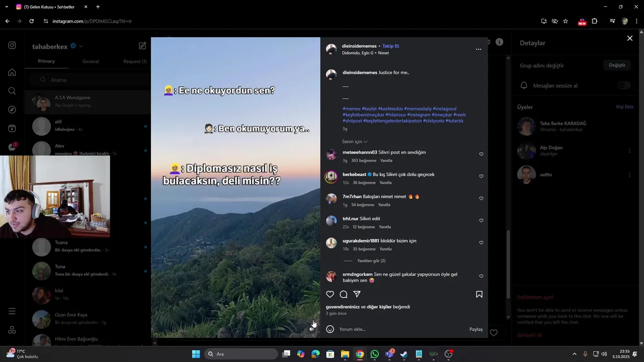This screenshot has height=362, width=644.
Task: Click Sohbetten ayrıl link
Action: [x=535, y=297]
